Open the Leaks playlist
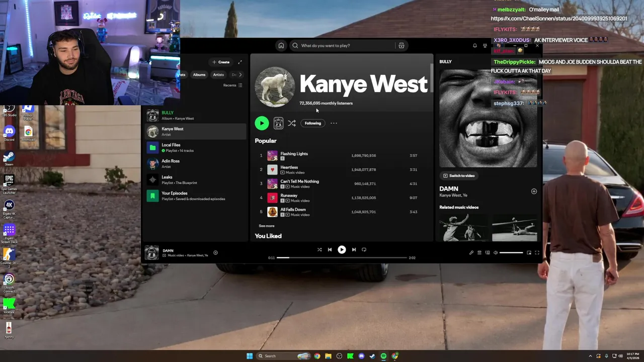Screen dimensions: 644x362 [x=195, y=179]
